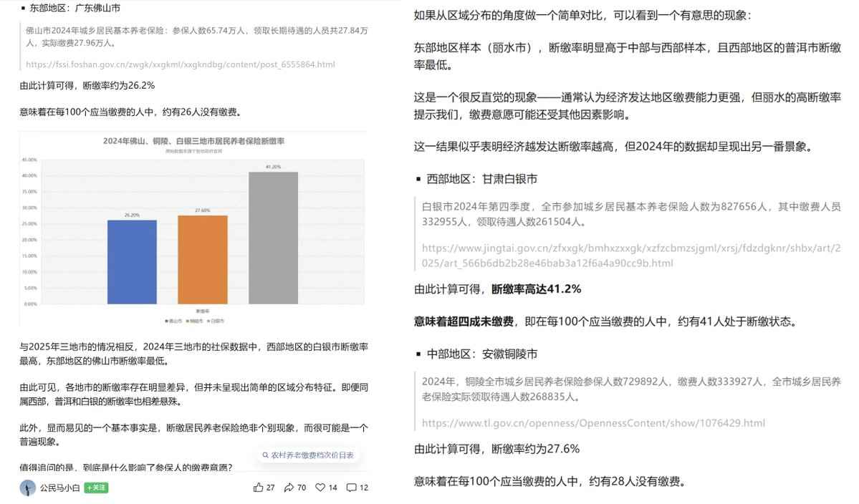Click the share arrow icon
859x504 pixels.
(289, 488)
